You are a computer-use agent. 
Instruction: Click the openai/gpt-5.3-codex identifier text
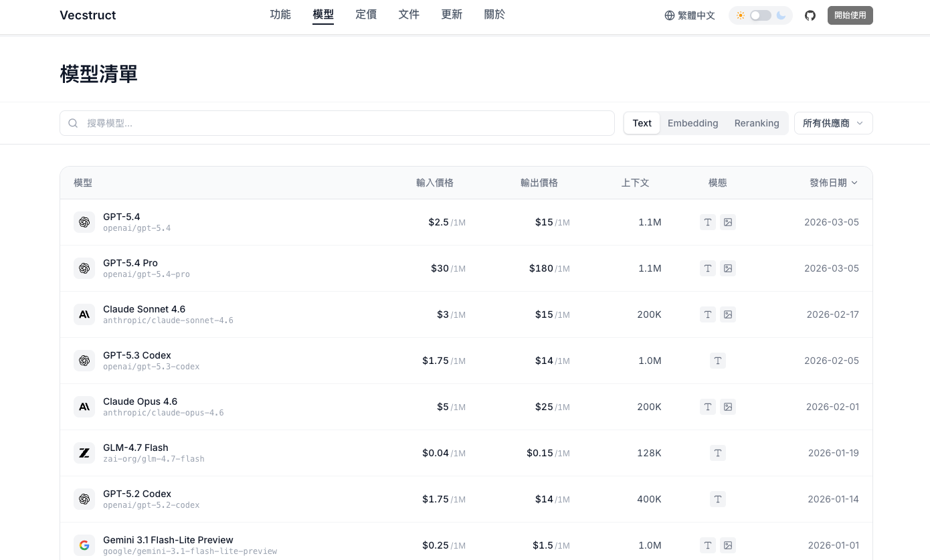click(x=151, y=367)
